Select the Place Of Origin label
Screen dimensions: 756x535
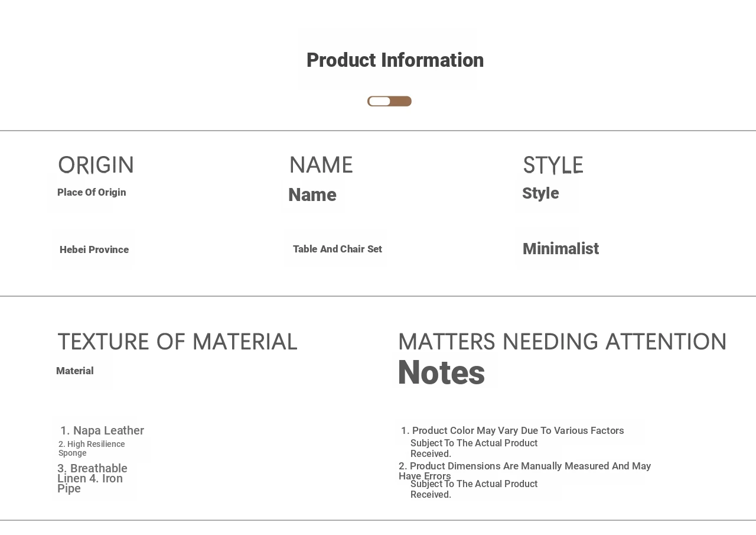click(92, 192)
